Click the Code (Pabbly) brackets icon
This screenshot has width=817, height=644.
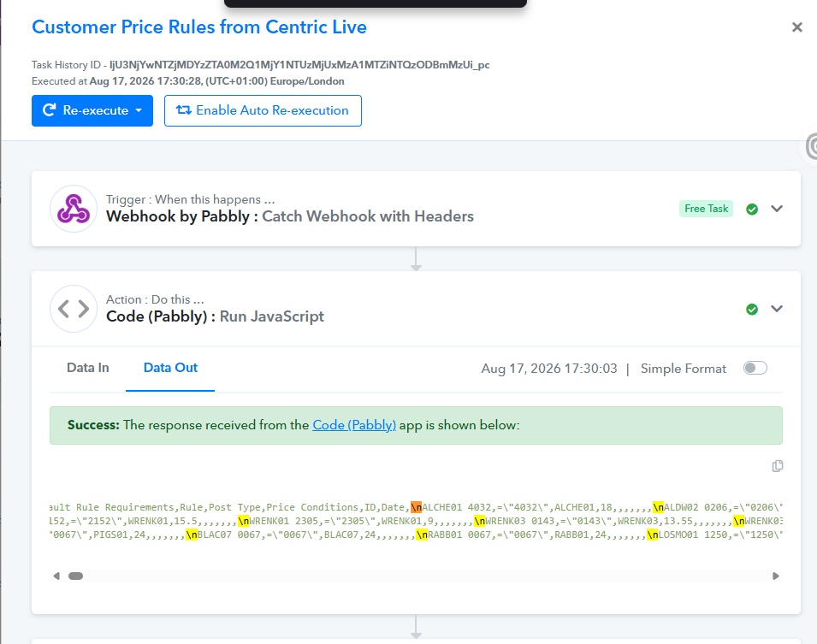click(74, 309)
